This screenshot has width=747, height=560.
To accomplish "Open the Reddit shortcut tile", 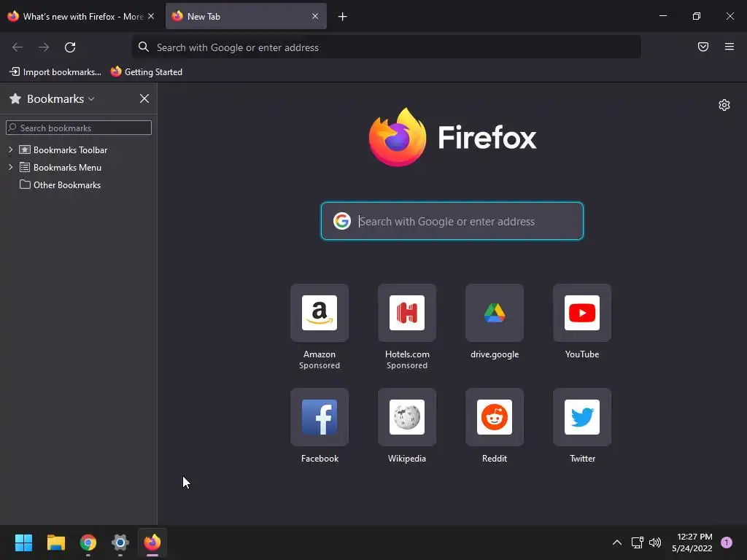I will coord(495,417).
